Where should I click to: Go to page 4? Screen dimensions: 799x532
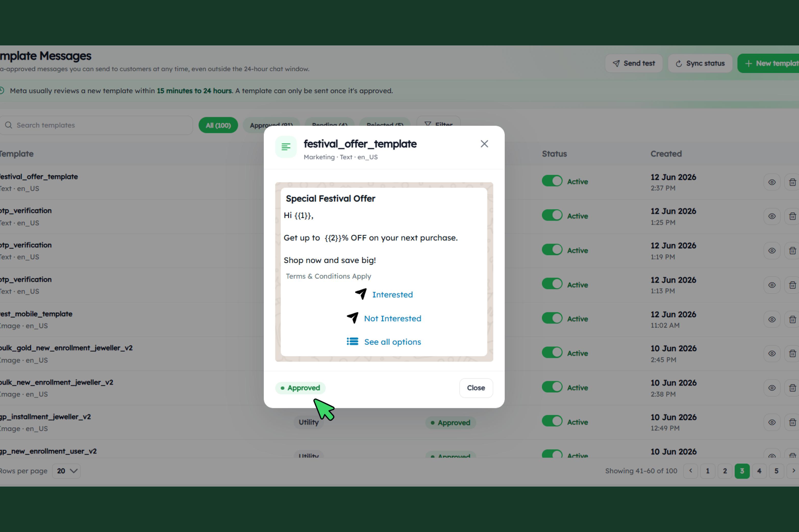click(x=759, y=471)
